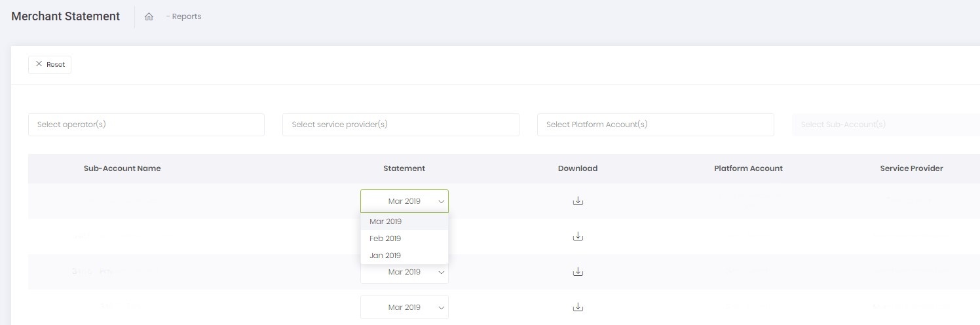980x325 pixels.
Task: Click the fourth row's download icon
Action: click(x=578, y=307)
